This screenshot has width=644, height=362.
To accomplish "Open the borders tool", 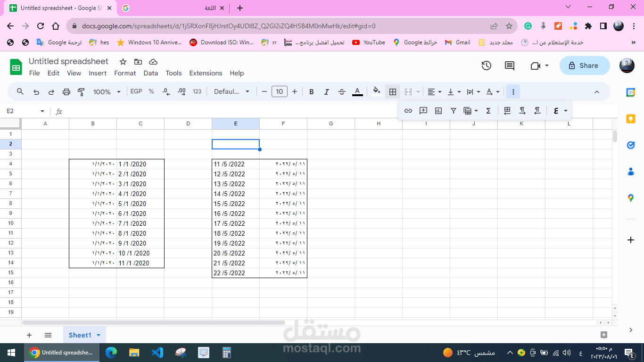I will pos(392,91).
